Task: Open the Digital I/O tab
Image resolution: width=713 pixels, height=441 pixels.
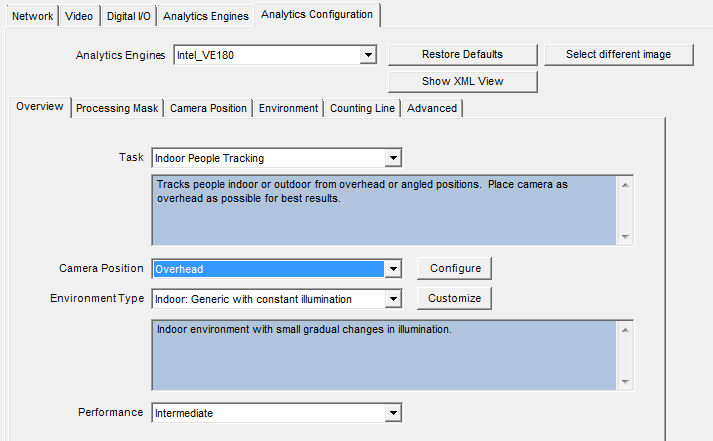Action: pos(129,17)
